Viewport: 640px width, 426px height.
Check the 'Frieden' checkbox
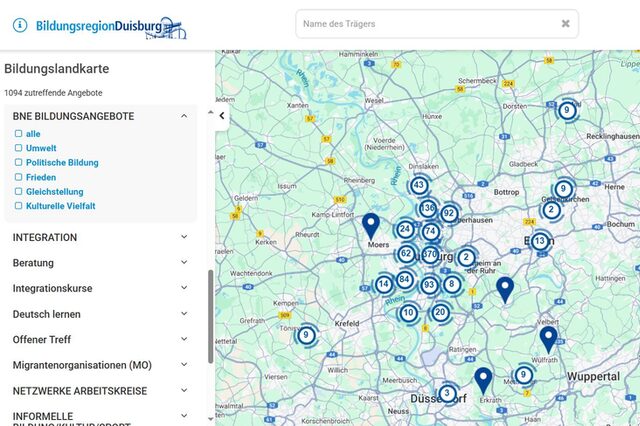18,177
